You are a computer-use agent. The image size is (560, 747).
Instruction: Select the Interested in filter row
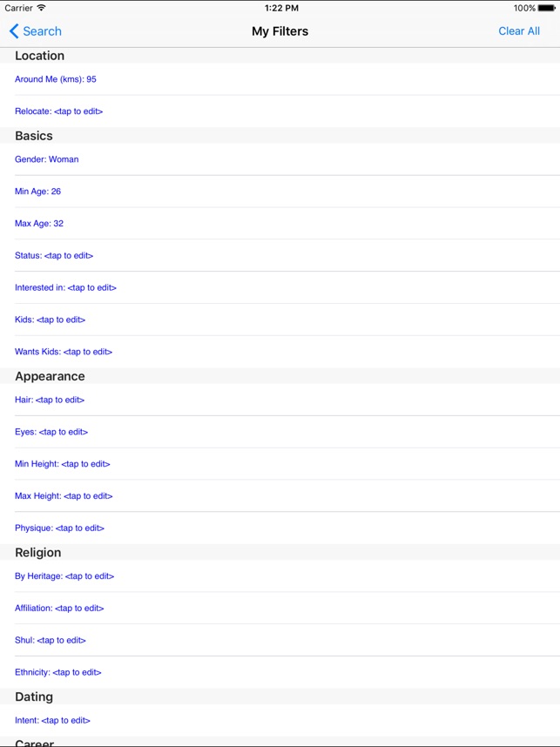pyautogui.click(x=65, y=287)
